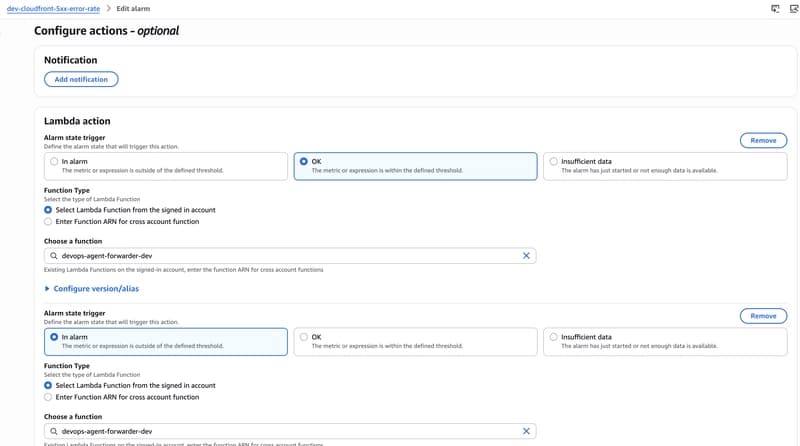The height and width of the screenshot is (446, 800).
Task: Select Insufficient data for first Lambda action
Action: click(665, 166)
